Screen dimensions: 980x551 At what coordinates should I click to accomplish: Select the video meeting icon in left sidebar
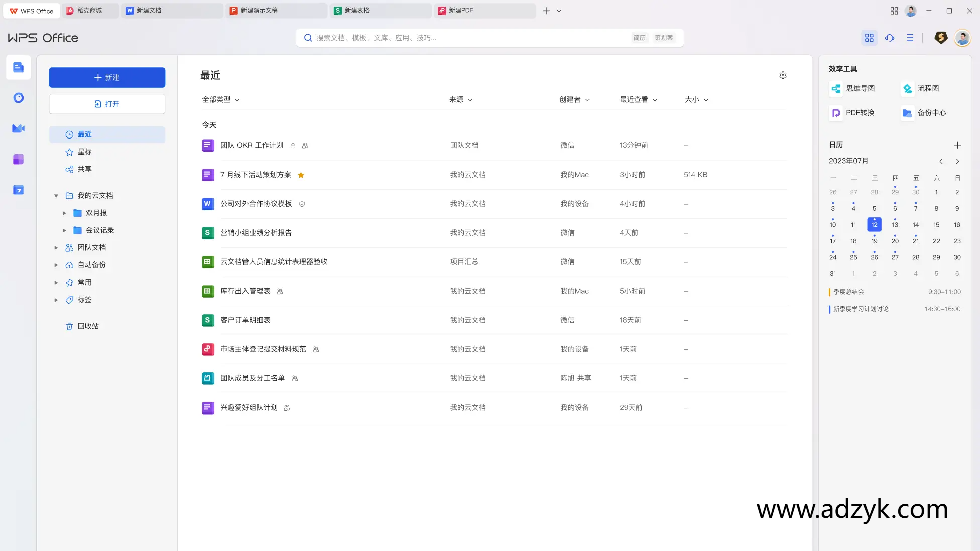18,128
